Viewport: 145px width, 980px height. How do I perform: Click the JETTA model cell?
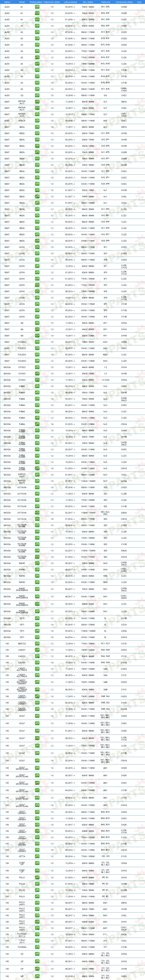point(22,856)
